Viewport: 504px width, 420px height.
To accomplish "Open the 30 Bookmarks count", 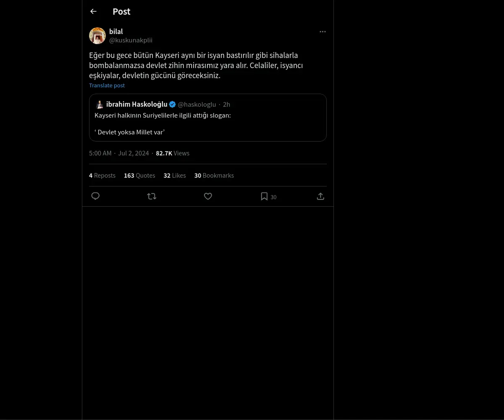I will (214, 176).
